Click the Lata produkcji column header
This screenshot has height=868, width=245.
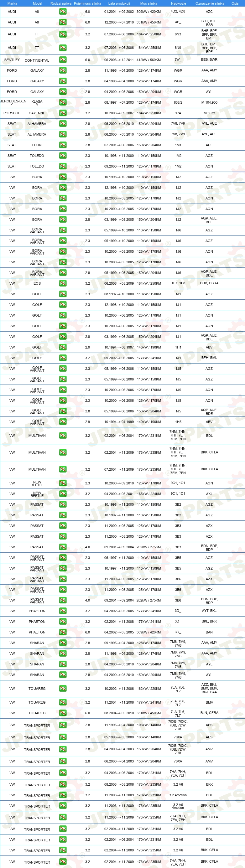pos(119,3)
